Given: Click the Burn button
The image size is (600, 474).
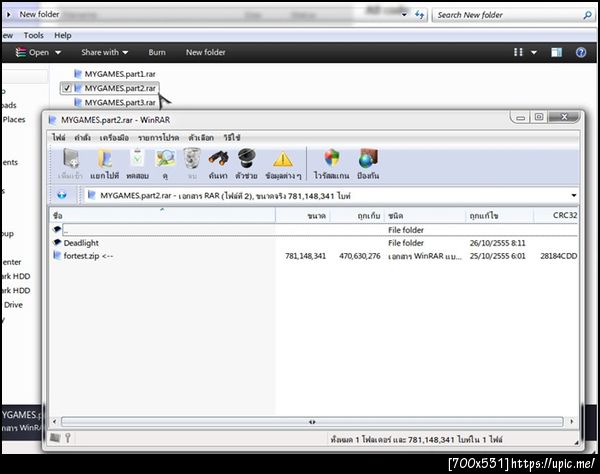Looking at the screenshot, I should coord(157,52).
